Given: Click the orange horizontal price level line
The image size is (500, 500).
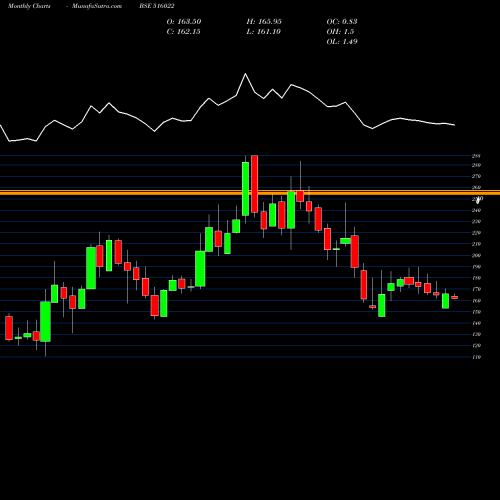Looking at the screenshot, I should click(250, 192).
